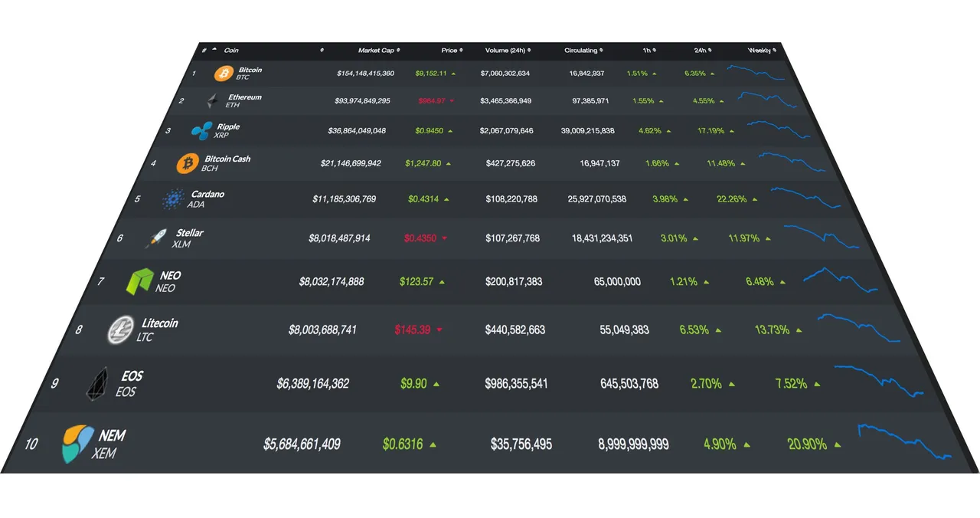Open the Bitcoin BTC coin link
This screenshot has height=518, width=980.
(x=249, y=74)
